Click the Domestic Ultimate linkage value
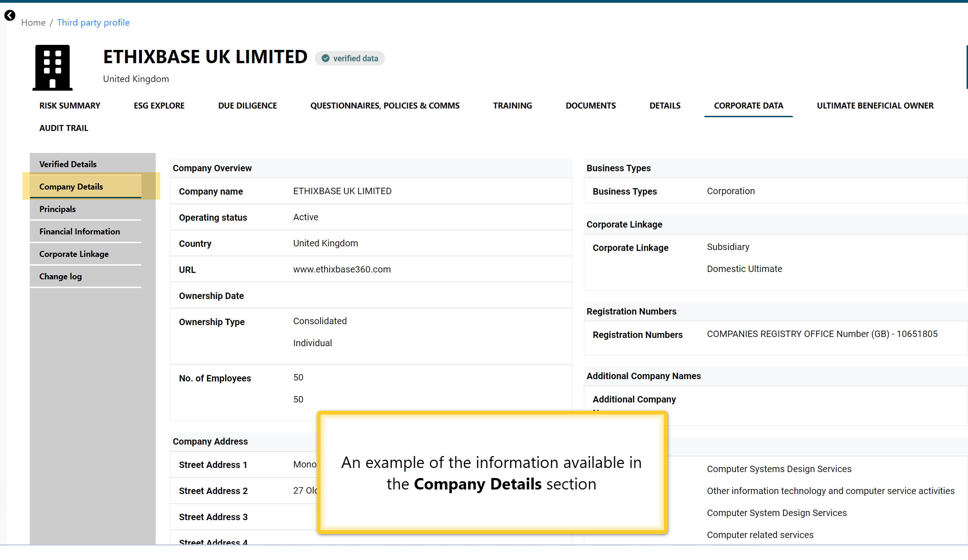 (x=745, y=269)
